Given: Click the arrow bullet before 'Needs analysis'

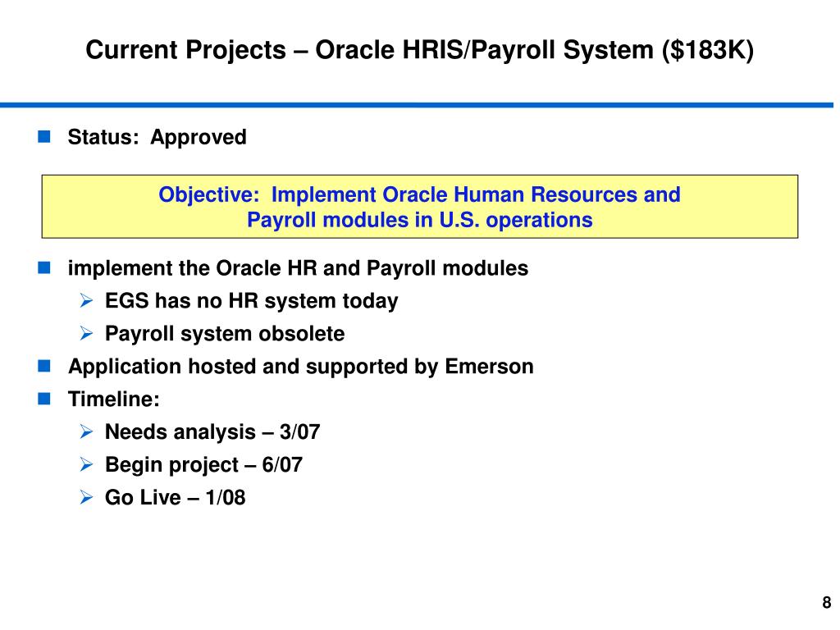Looking at the screenshot, I should point(86,431).
